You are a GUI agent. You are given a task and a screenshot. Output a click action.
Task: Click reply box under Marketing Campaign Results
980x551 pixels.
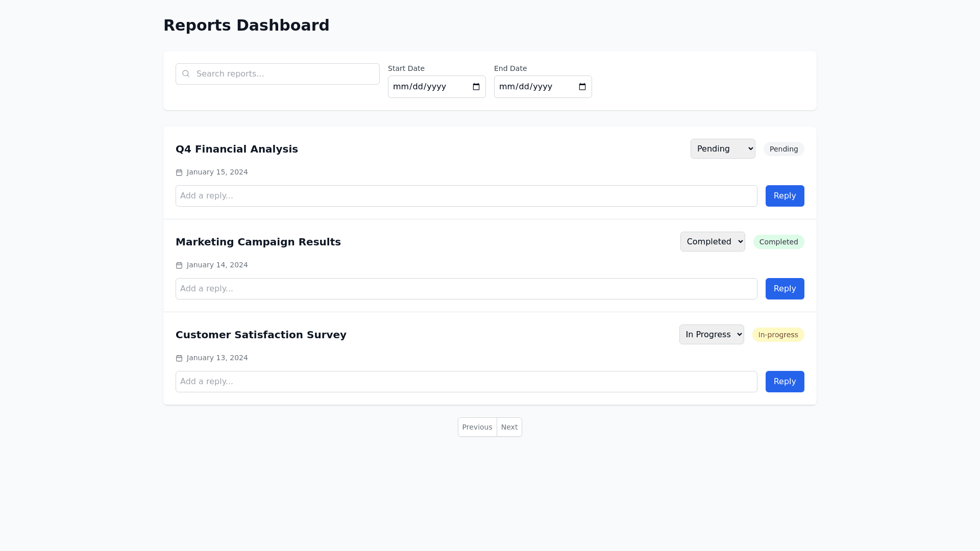pos(466,289)
